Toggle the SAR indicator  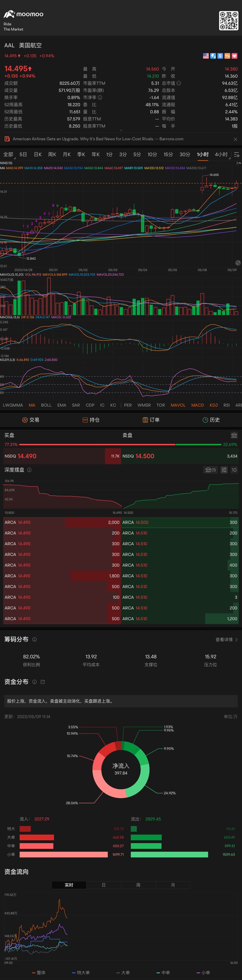[76, 405]
